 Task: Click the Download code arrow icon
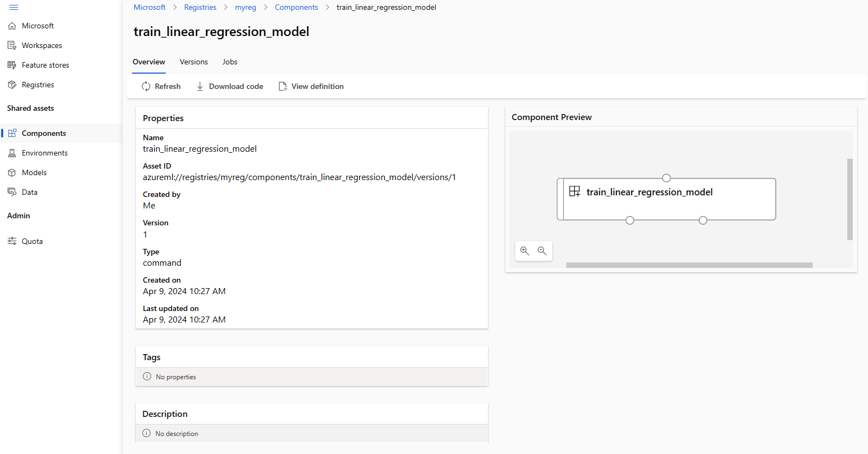click(200, 86)
